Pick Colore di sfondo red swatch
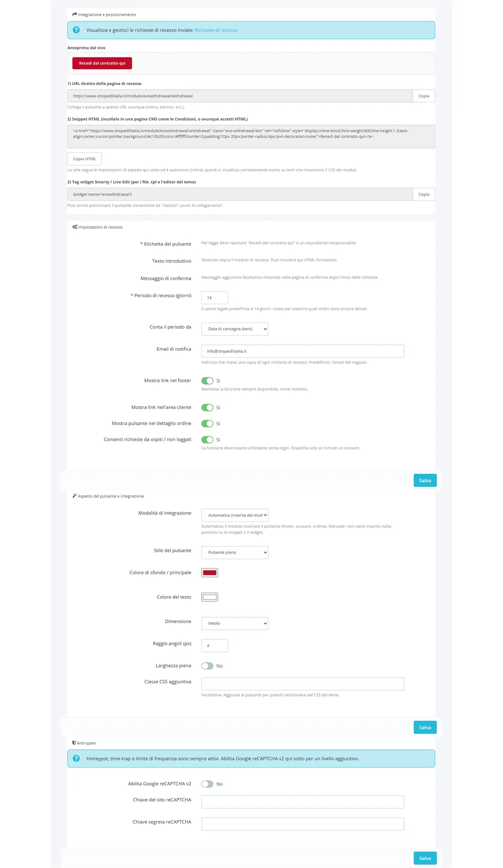Image resolution: width=503 pixels, height=868 pixels. (209, 573)
